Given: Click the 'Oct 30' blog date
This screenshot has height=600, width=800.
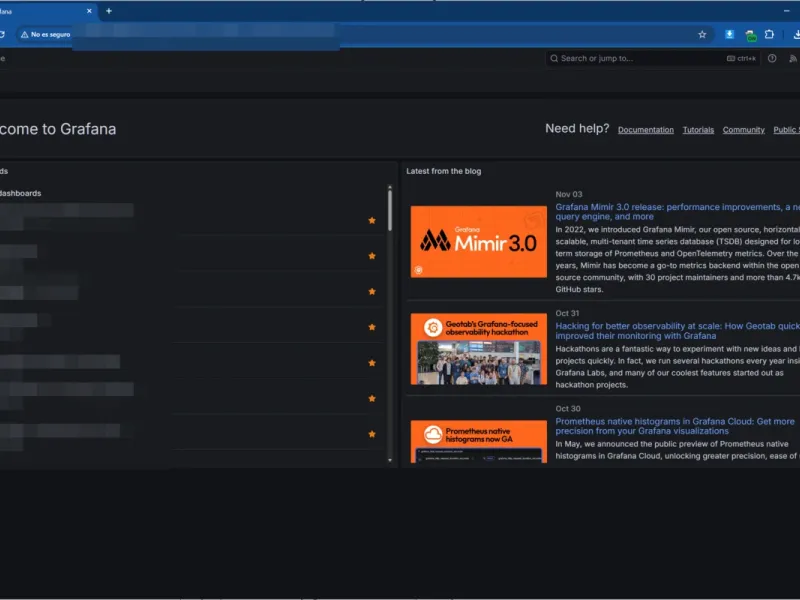Looking at the screenshot, I should point(568,409).
